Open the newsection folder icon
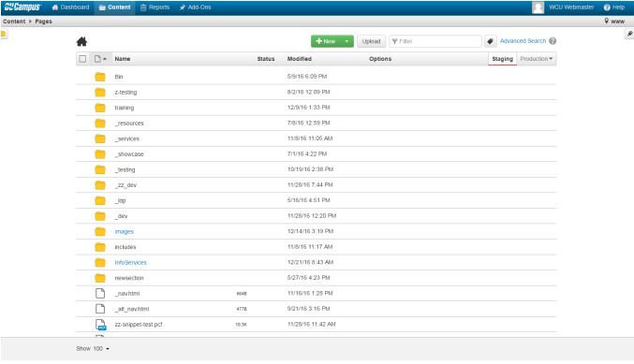Screen dimensions: 634x364 [100, 278]
